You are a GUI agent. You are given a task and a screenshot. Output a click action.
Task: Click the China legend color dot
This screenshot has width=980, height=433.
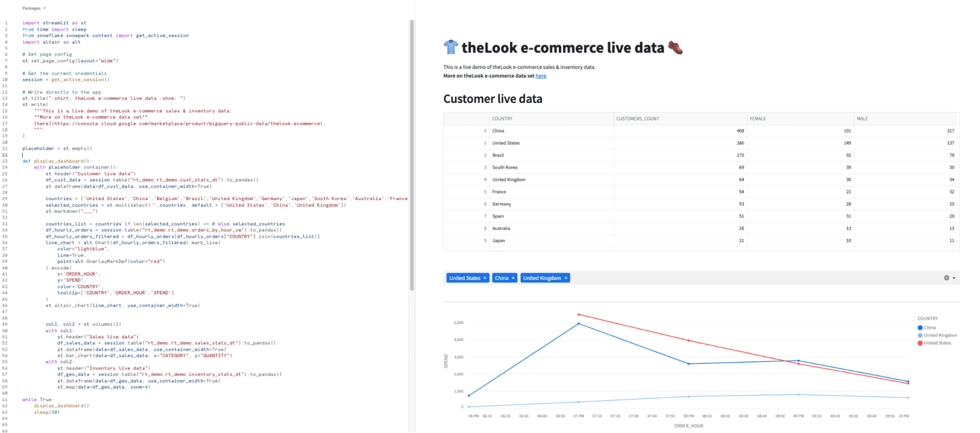pos(920,328)
